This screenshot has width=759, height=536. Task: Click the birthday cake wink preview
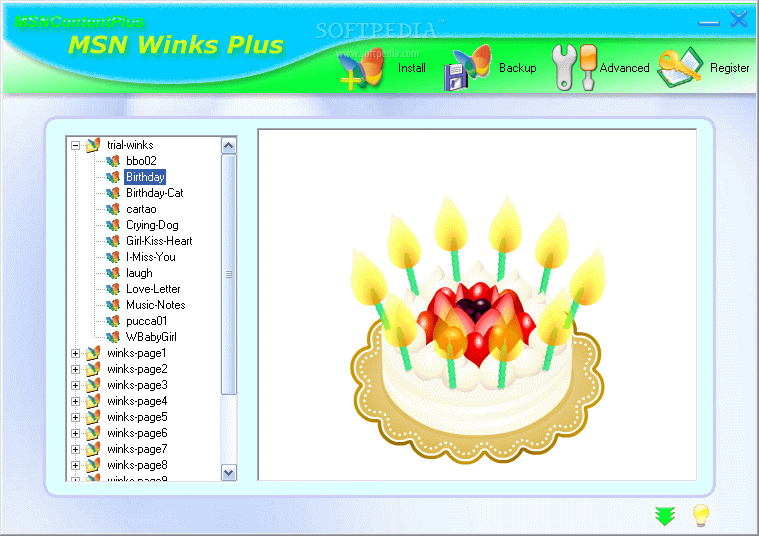tap(477, 329)
